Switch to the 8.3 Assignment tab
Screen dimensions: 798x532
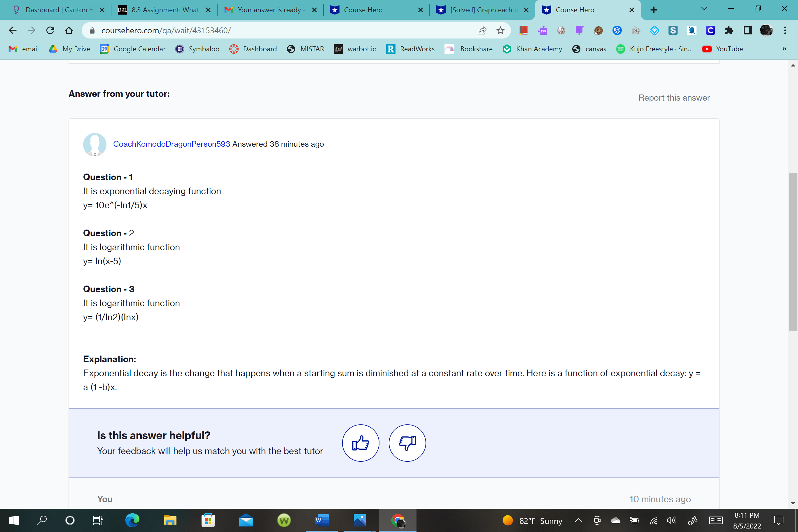click(x=164, y=10)
